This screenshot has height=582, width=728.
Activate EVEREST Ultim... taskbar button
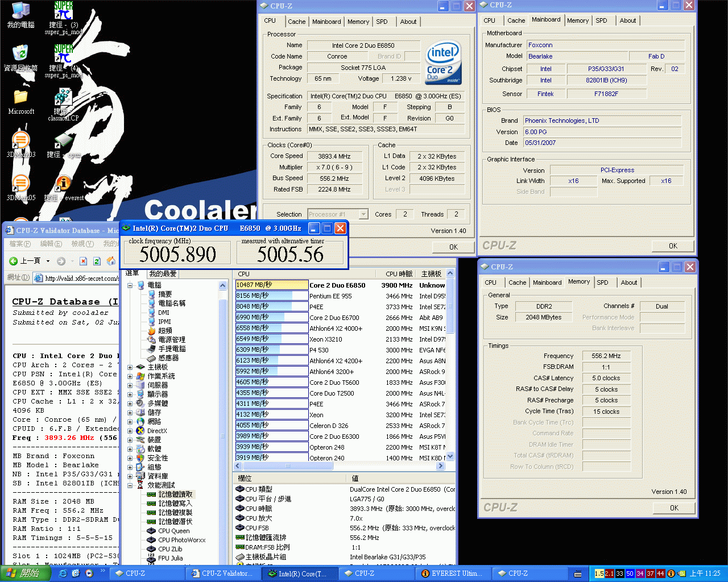pos(453,573)
